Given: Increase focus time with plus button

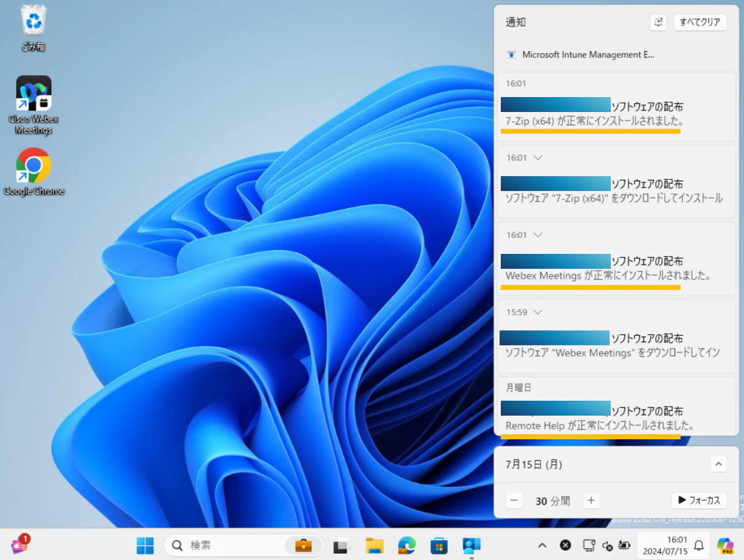Looking at the screenshot, I should 591,501.
